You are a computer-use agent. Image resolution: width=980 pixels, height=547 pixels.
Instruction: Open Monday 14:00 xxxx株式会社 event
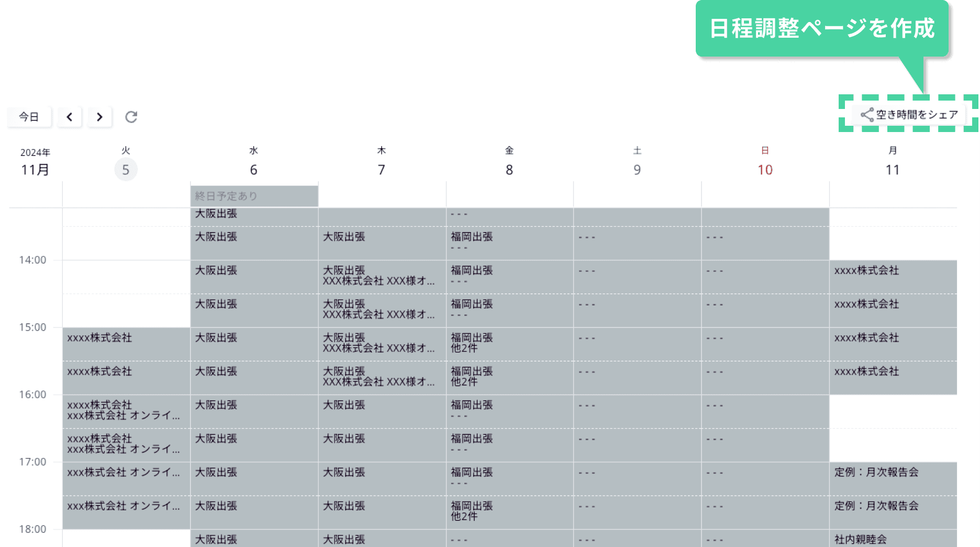click(893, 277)
